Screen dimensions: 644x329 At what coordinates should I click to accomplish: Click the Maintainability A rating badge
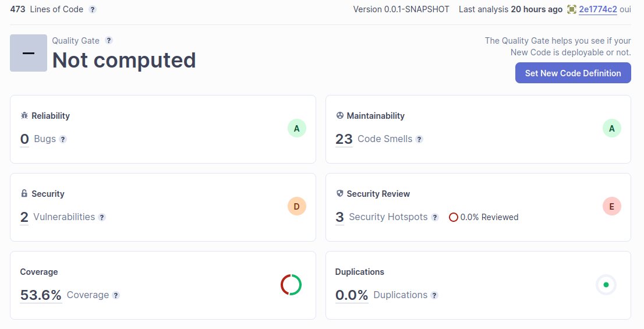612,129
